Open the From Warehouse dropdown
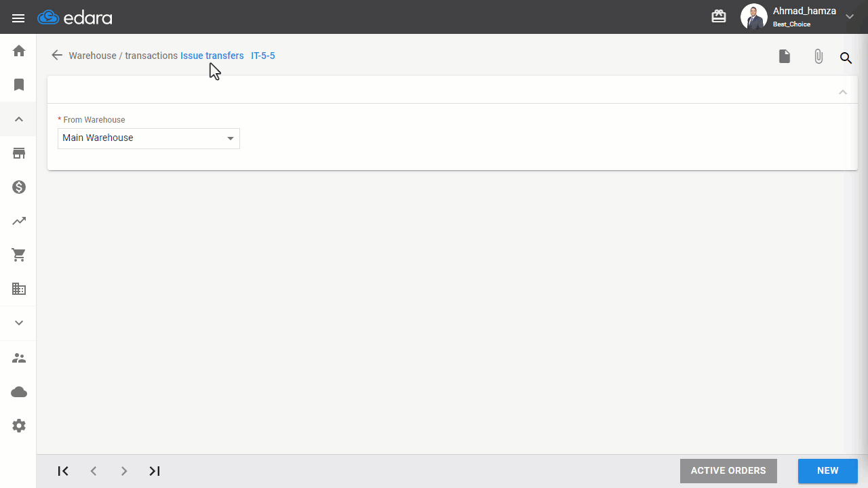 149,138
